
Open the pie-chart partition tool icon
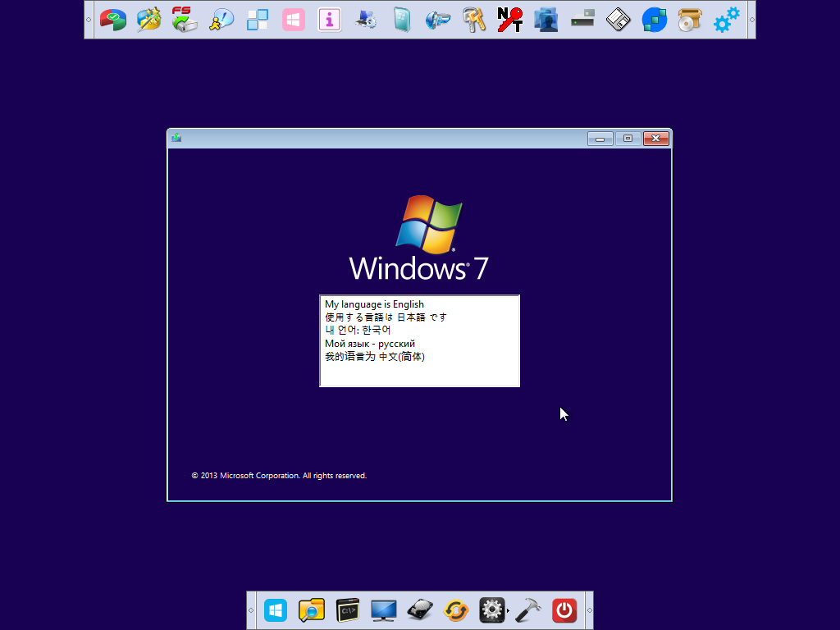click(x=113, y=20)
